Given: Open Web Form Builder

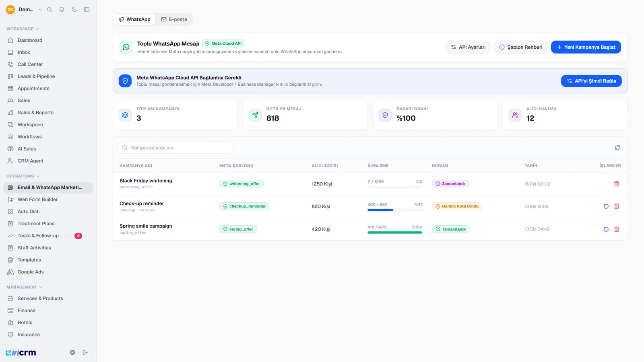Looking at the screenshot, I should pos(48,200).
